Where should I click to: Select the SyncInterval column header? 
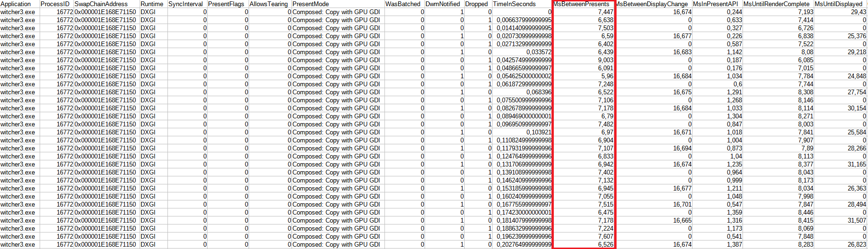(x=187, y=4)
